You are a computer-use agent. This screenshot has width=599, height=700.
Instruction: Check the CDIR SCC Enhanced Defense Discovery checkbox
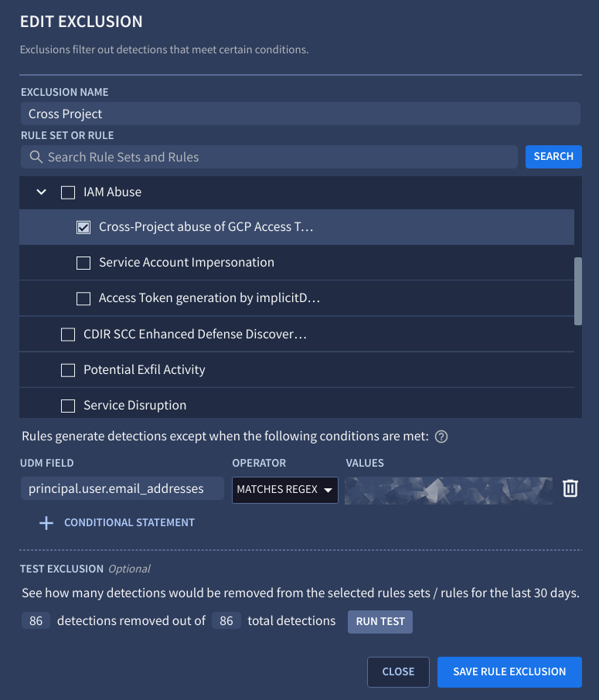67,334
